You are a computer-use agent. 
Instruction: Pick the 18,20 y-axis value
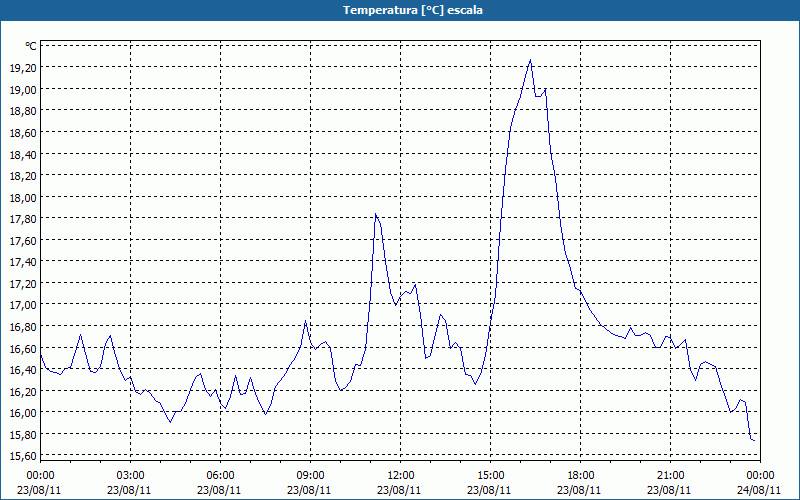pos(23,176)
